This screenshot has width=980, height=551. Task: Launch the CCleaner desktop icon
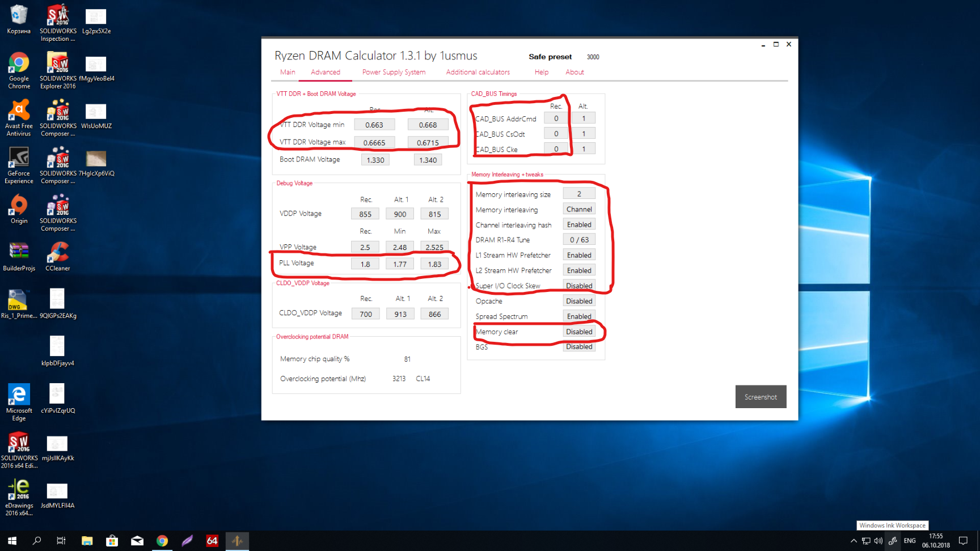click(58, 257)
